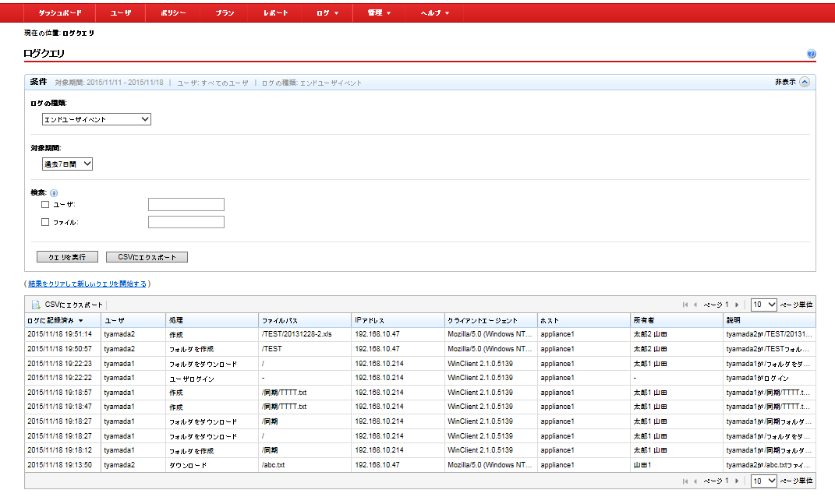Click the 結果をクリアして新しいクエリを開始する link
Screen dimensions: 835x504
click(87, 284)
